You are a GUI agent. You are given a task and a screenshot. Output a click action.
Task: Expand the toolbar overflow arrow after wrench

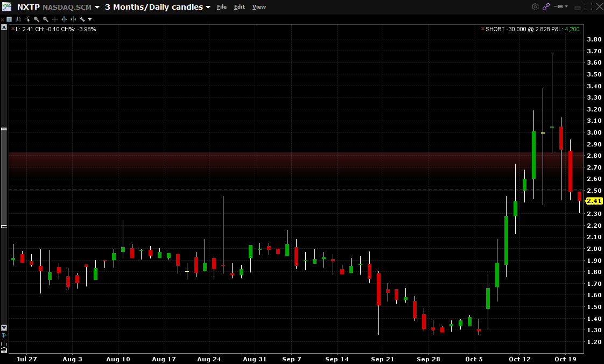tap(90, 19)
